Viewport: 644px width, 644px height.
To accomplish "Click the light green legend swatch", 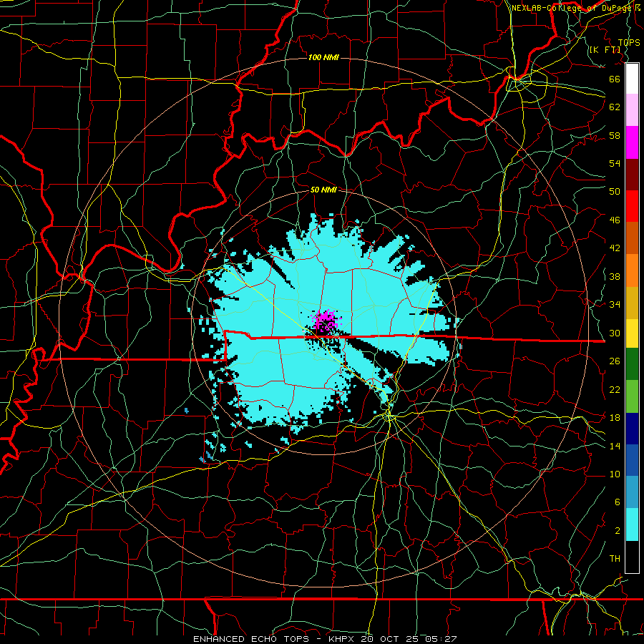I will coord(632,396).
